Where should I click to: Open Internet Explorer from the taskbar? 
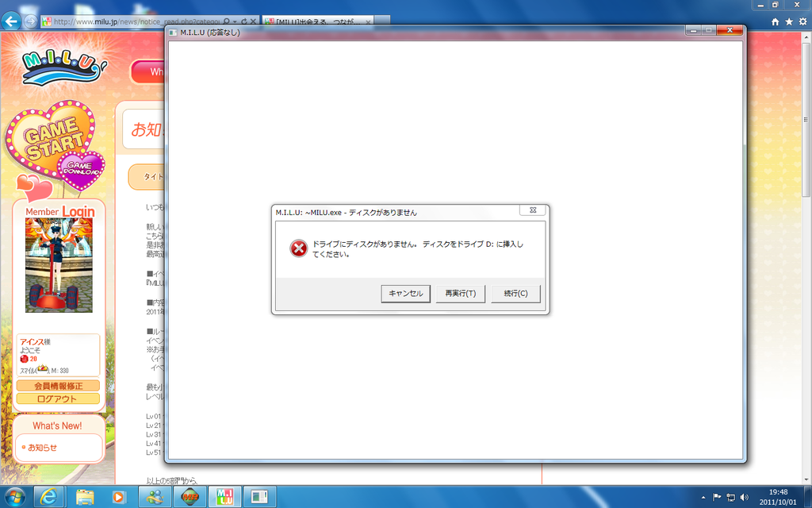[48, 497]
